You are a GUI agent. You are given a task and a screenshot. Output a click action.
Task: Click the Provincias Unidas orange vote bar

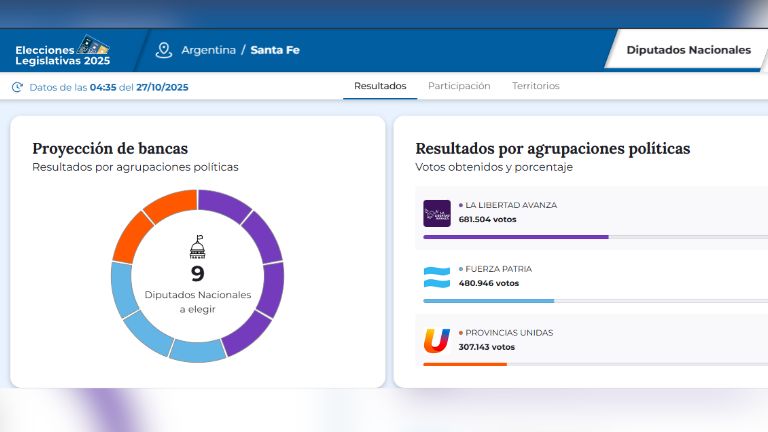point(465,364)
